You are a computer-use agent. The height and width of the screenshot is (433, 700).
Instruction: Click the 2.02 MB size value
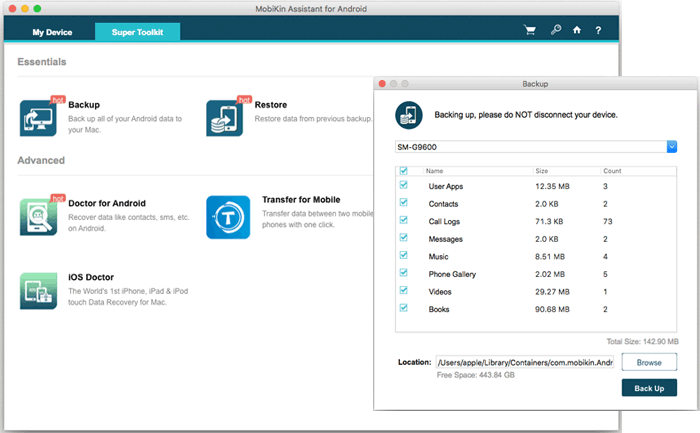click(550, 274)
